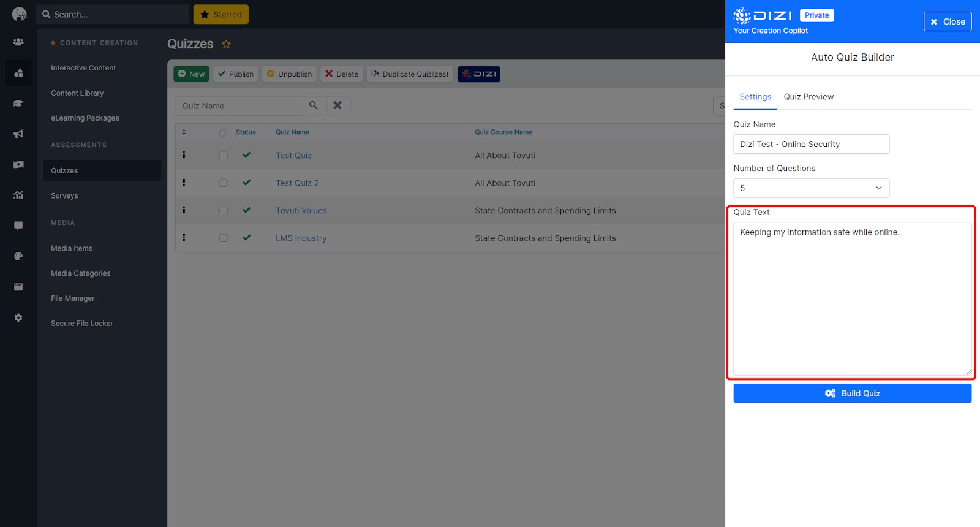This screenshot has height=527, width=980.
Task: Click published checkmark status for Test Quiz 2
Action: [x=247, y=183]
